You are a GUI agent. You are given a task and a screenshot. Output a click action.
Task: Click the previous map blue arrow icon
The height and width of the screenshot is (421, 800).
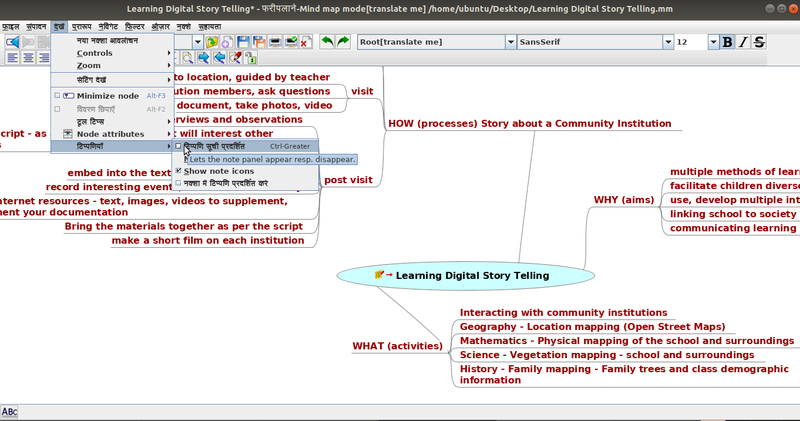12,42
